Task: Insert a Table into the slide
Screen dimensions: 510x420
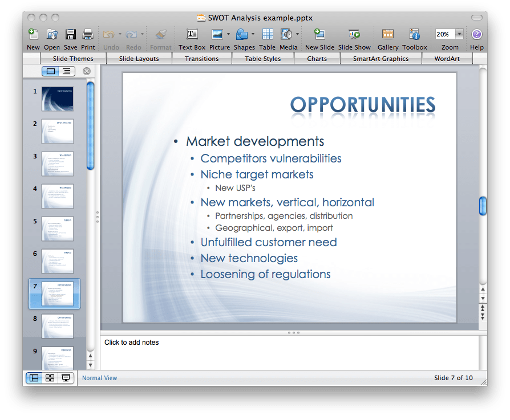Action: pos(267,34)
